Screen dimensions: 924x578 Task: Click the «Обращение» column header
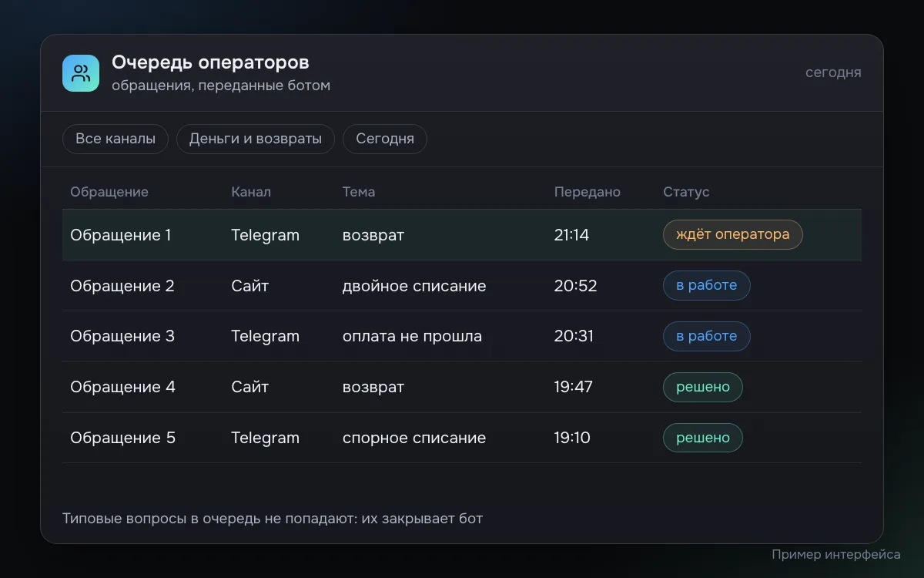click(109, 192)
